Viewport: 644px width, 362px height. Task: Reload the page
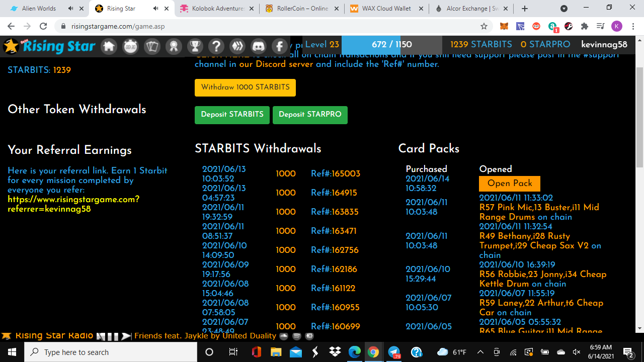tap(43, 26)
